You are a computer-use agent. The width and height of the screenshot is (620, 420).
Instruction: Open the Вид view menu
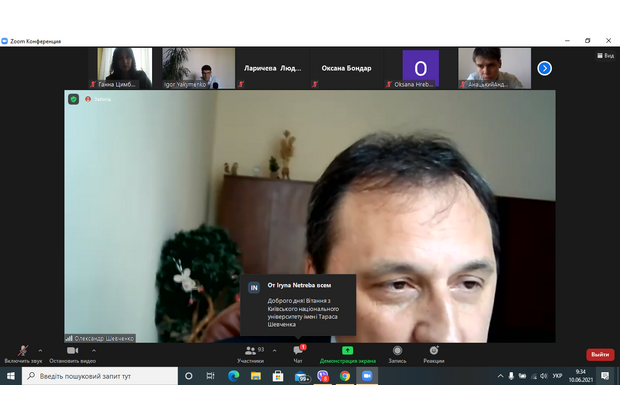(x=606, y=56)
